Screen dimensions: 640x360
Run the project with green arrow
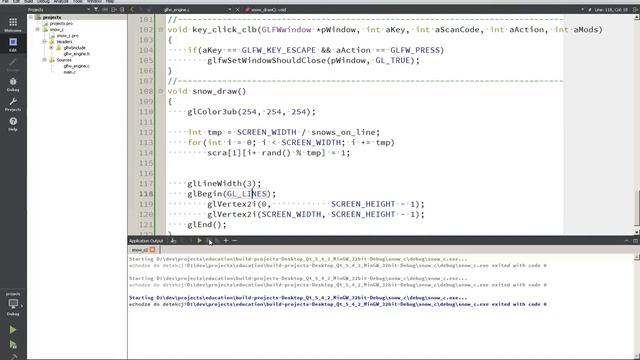(13, 329)
